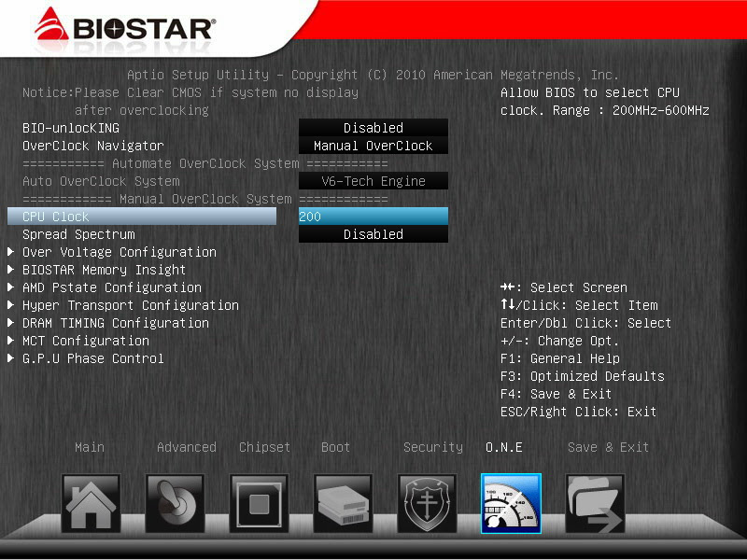The image size is (747, 560).
Task: Open the OverClock Navigator Manual OverClock option
Action: (373, 146)
